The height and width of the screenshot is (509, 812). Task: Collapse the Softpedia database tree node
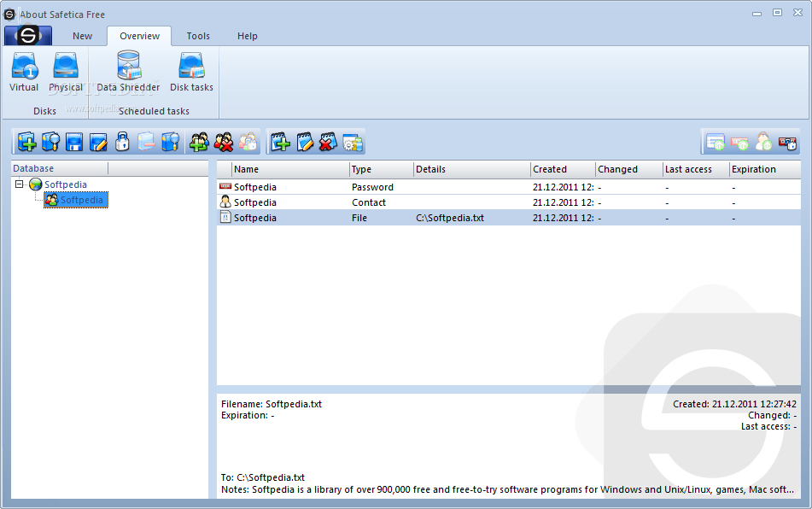pos(19,184)
